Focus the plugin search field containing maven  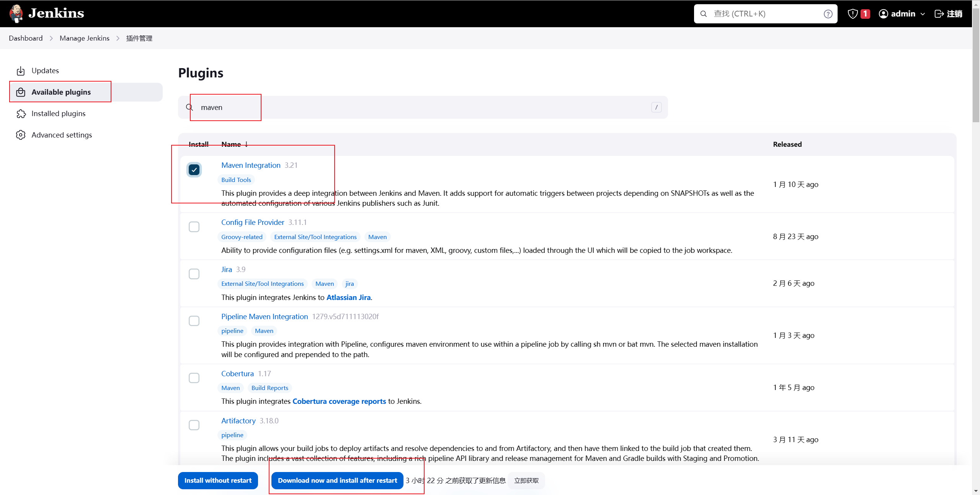(423, 107)
